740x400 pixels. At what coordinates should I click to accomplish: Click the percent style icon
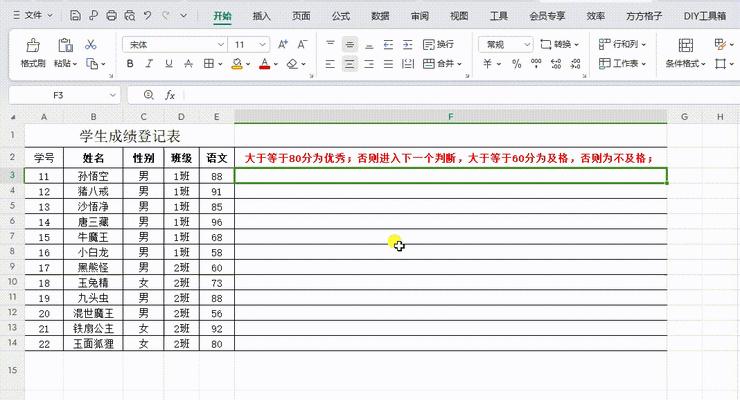[x=517, y=64]
